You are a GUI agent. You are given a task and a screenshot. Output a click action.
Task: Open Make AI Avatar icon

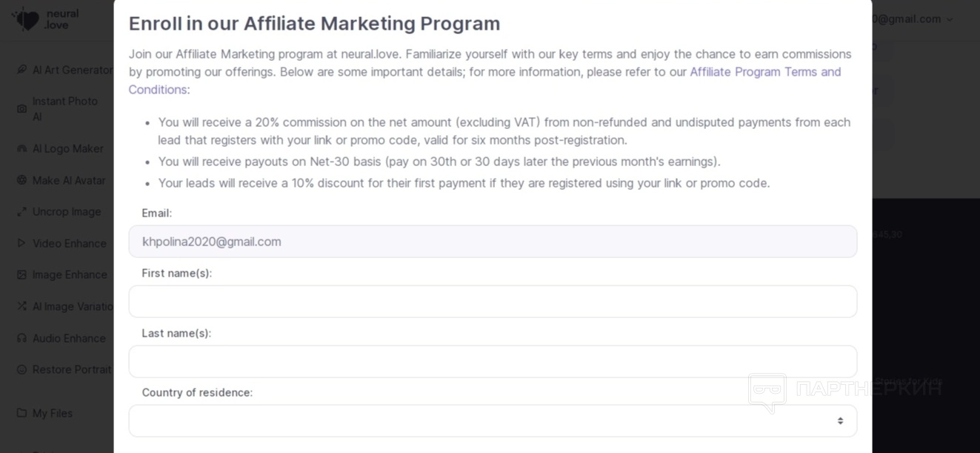coord(21,180)
